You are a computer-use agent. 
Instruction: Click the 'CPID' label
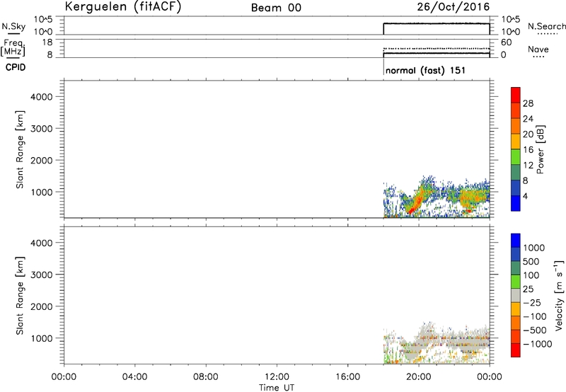click(16, 67)
